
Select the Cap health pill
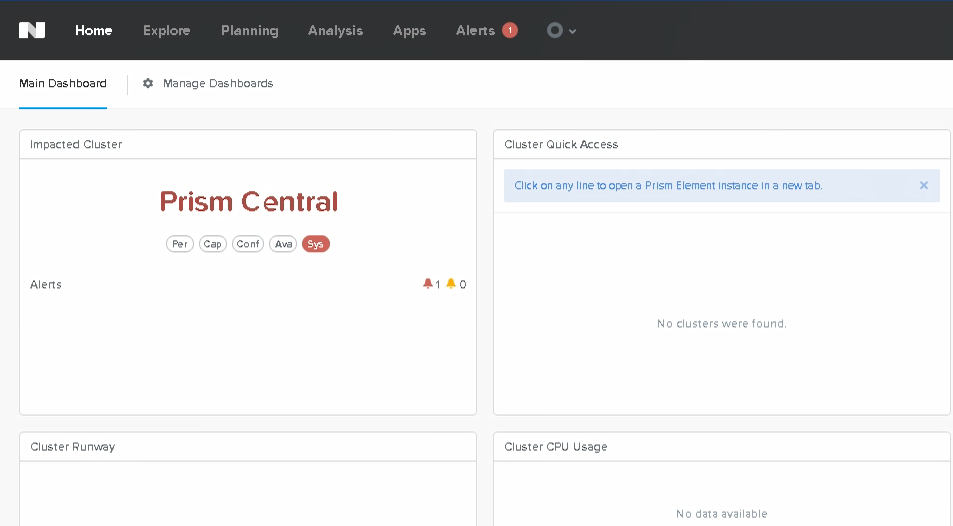(x=213, y=244)
